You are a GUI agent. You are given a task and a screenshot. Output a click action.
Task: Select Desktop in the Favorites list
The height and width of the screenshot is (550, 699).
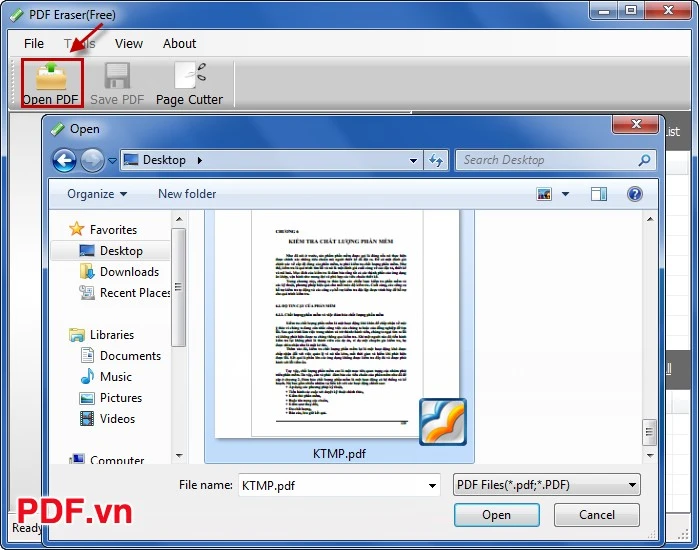(x=111, y=251)
